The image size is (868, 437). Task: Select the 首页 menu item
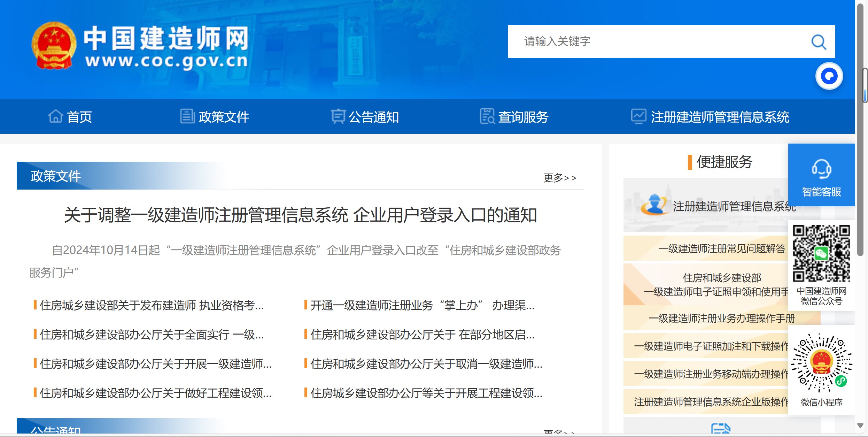(79, 116)
